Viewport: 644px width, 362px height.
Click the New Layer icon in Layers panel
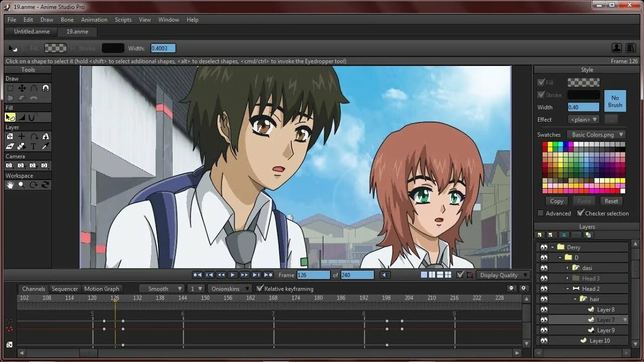(540, 235)
